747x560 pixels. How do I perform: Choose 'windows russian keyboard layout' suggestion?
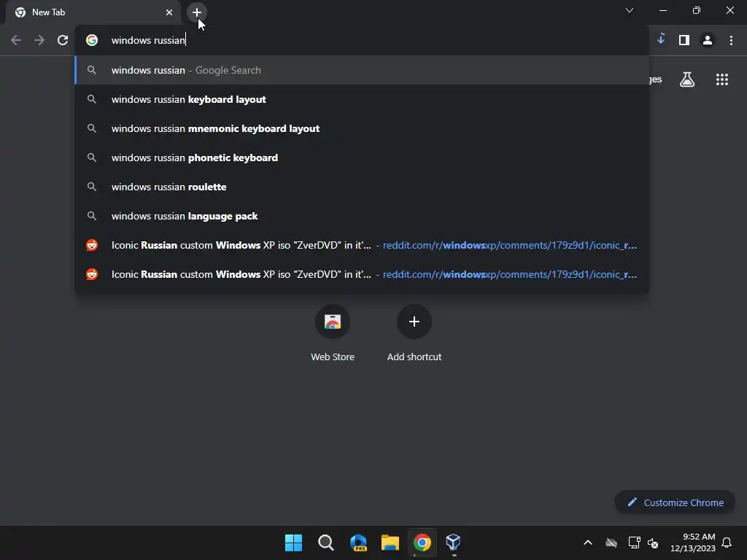362,99
